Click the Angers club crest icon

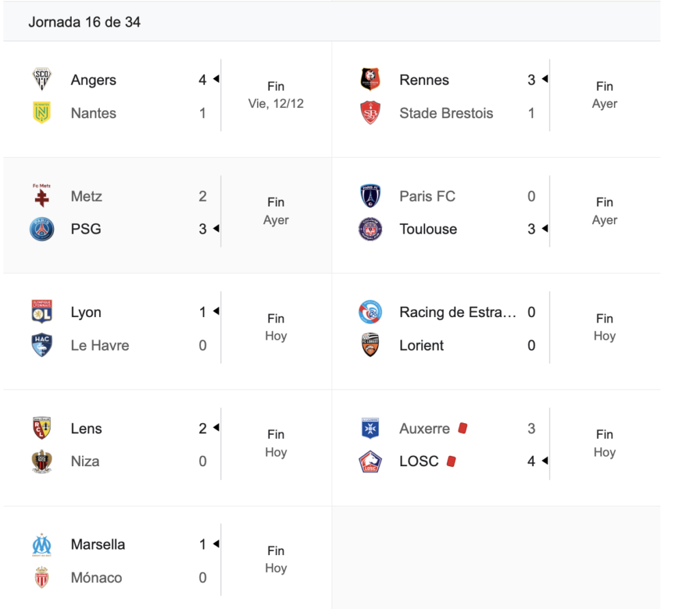[42, 80]
